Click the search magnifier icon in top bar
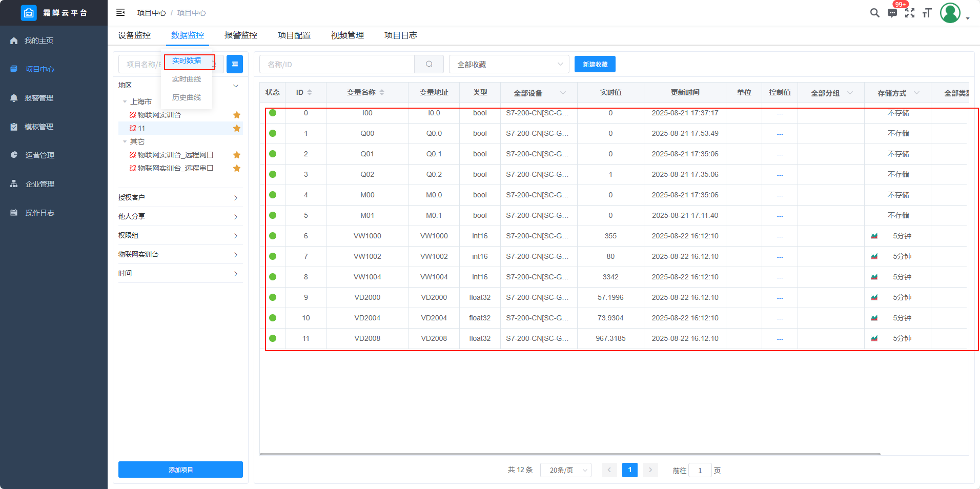Screen dimensions: 980x489 point(874,13)
